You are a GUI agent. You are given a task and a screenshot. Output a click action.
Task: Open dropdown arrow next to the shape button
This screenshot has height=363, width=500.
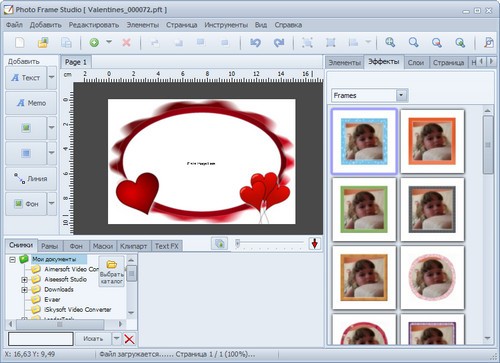(x=52, y=153)
